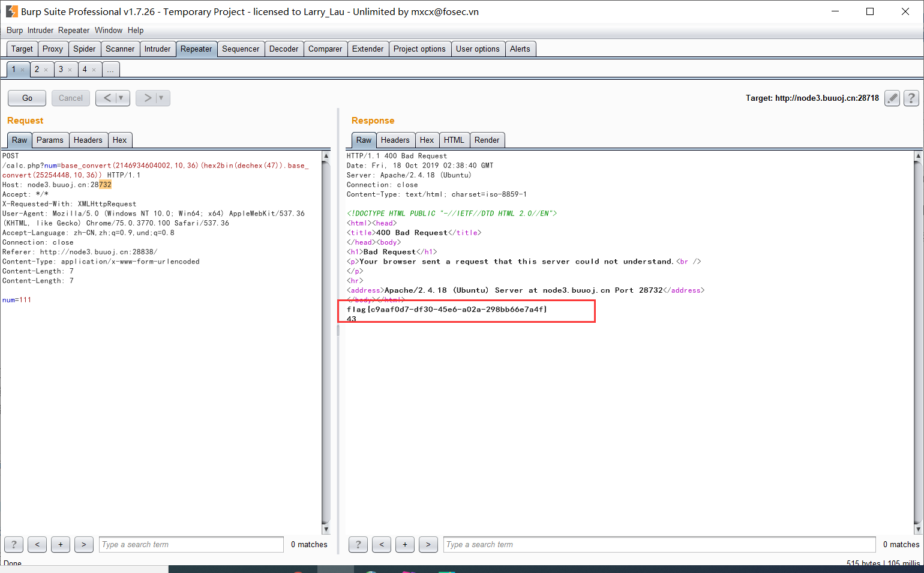Click the Host header line in request
This screenshot has width=924, height=573.
click(x=57, y=185)
